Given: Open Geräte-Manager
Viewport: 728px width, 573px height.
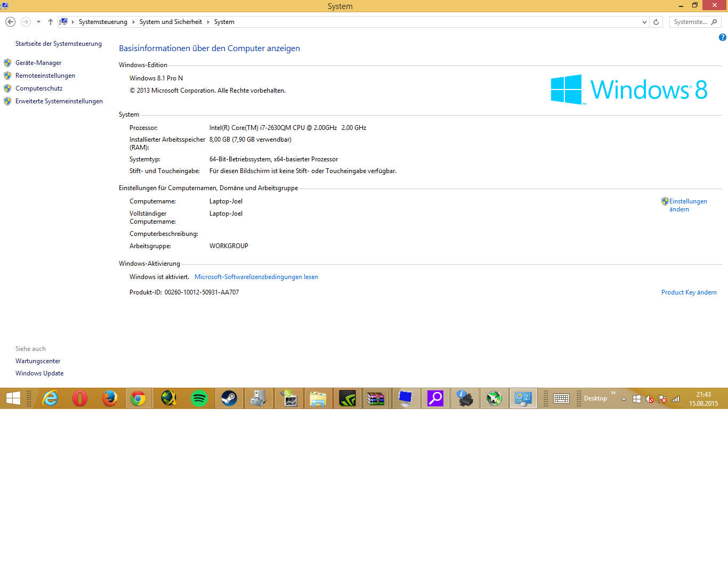Looking at the screenshot, I should (x=38, y=63).
